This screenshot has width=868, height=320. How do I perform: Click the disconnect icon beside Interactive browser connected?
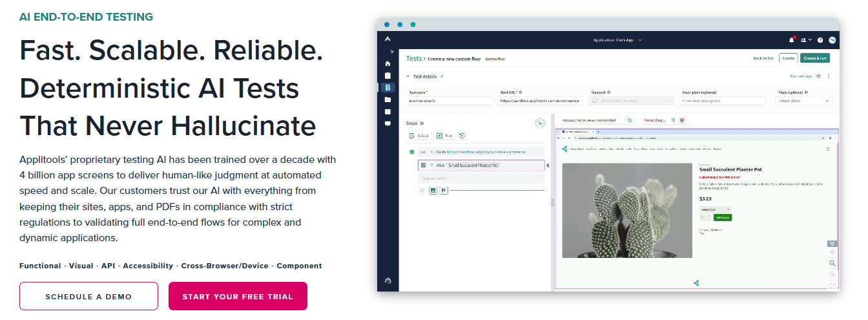click(x=629, y=120)
